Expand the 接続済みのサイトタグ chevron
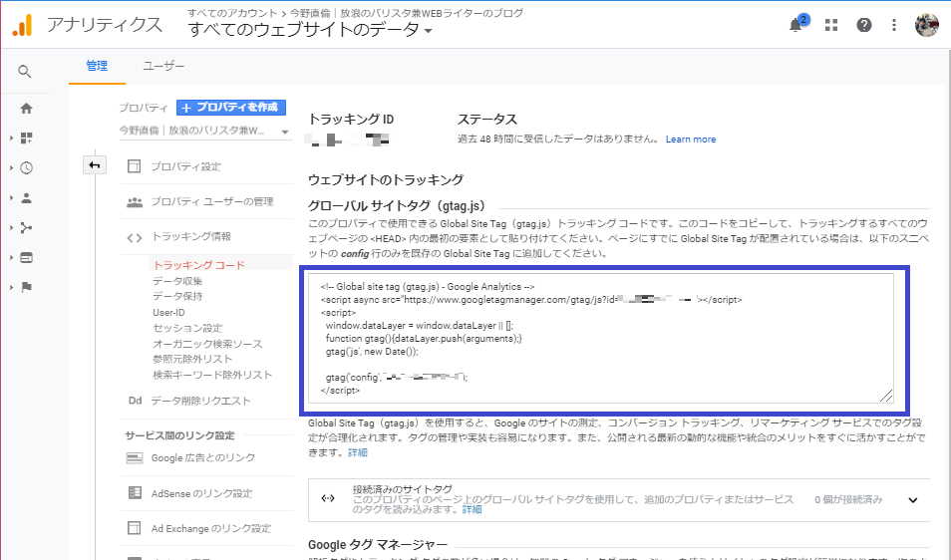Viewport: 951px width, 560px height. (913, 500)
